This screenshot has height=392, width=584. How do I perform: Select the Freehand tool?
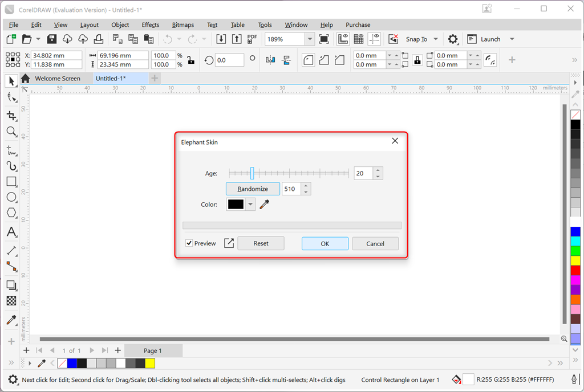11,150
